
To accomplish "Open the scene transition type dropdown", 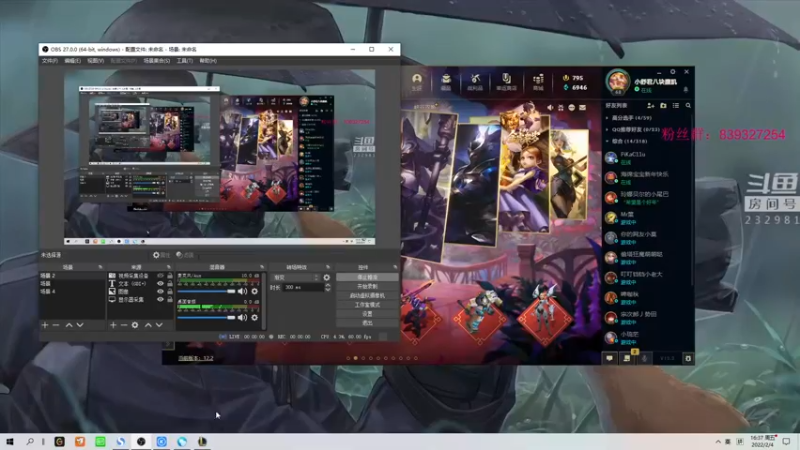I will click(x=296, y=278).
